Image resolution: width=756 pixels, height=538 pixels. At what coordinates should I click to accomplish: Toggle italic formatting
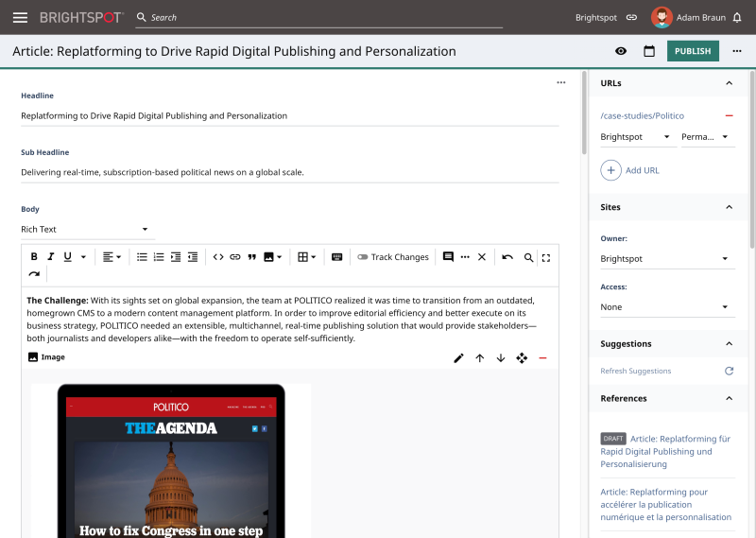click(x=51, y=256)
